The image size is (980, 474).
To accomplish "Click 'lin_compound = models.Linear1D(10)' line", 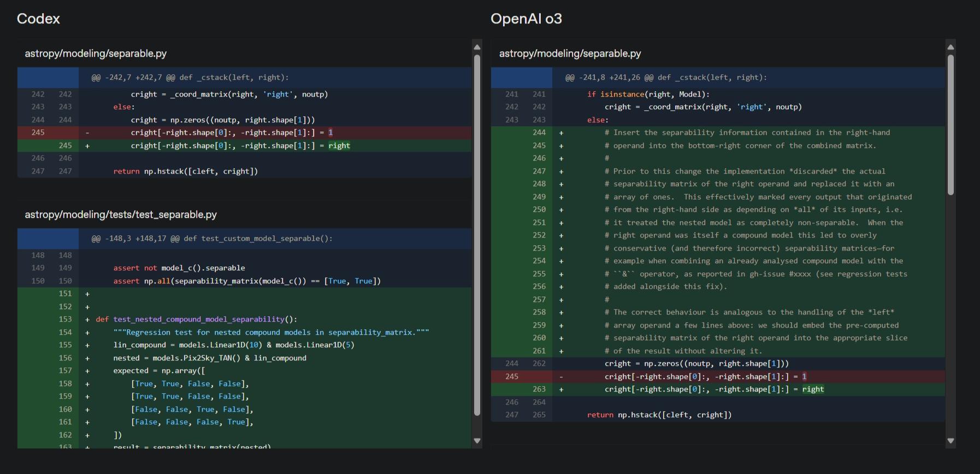I will pyautogui.click(x=244, y=345).
